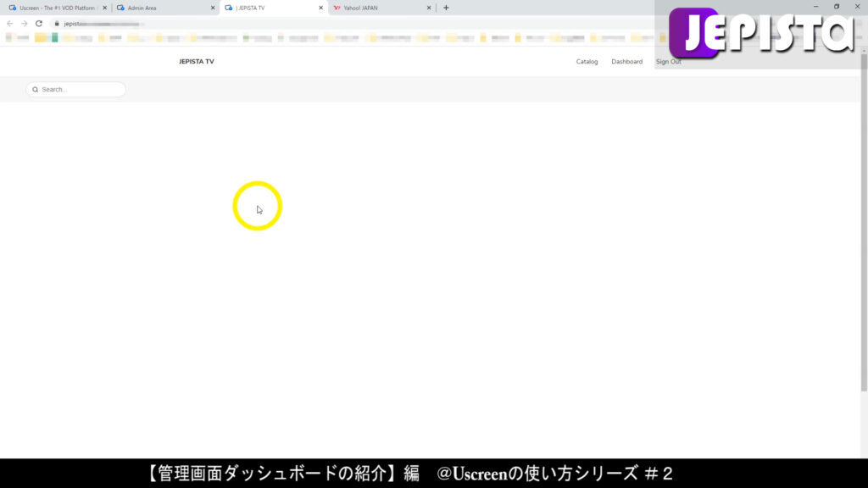The image size is (868, 488).
Task: Click the magnifier icon in Search box
Action: (36, 90)
